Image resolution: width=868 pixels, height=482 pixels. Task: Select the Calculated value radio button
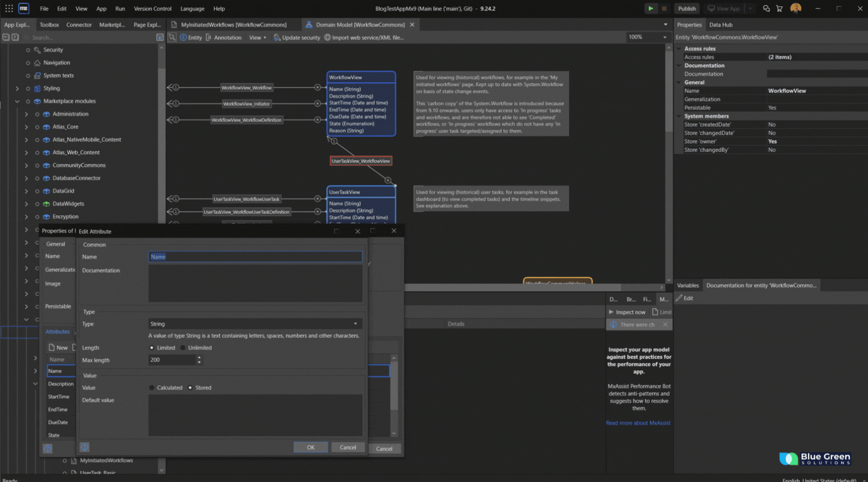(151, 387)
